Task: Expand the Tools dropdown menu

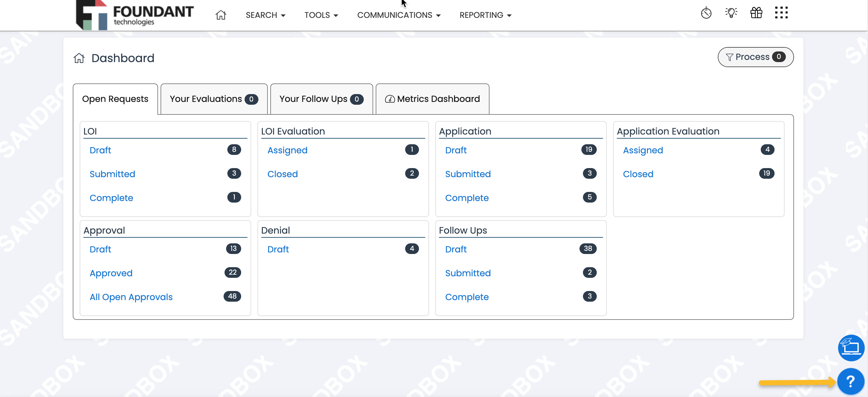Action: pos(321,15)
